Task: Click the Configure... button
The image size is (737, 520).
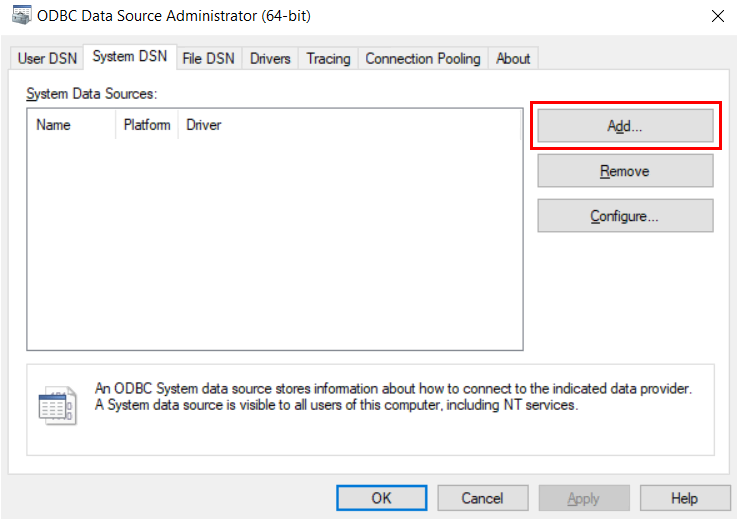Action: (625, 216)
